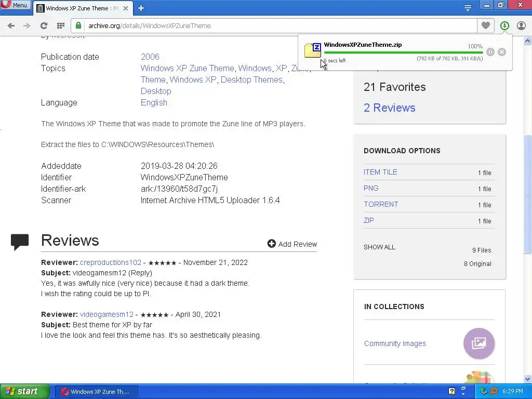This screenshot has width=532, height=399.
Task: Click the Add Review plus icon
Action: (271, 244)
